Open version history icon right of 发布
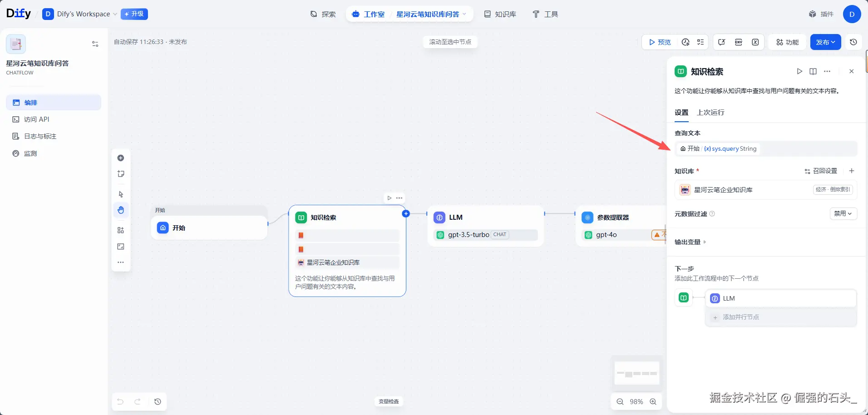 tap(853, 42)
